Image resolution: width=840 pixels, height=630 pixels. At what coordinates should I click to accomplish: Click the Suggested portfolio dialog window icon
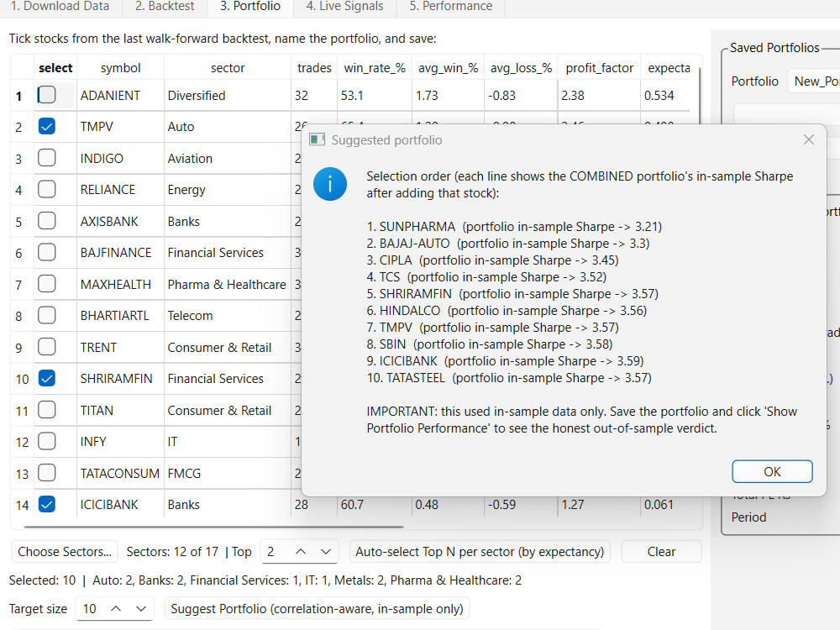tap(318, 139)
